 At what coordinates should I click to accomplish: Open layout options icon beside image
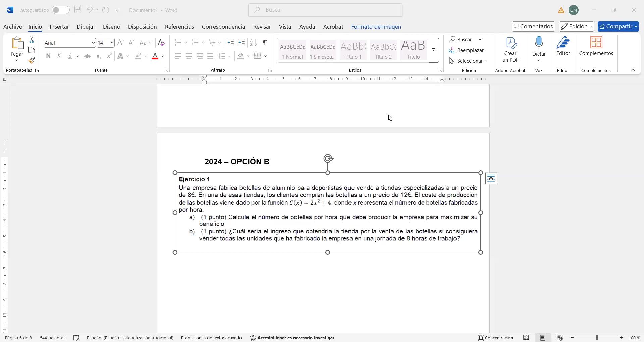coord(491,179)
